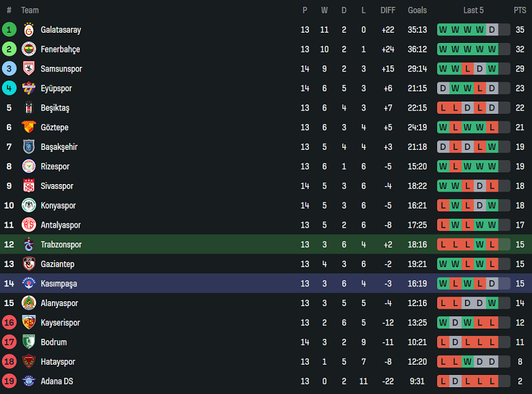Screen dimensions: 532x394
Task: Click the Fenerbahçe club crest icon
Action: pyautogui.click(x=29, y=49)
